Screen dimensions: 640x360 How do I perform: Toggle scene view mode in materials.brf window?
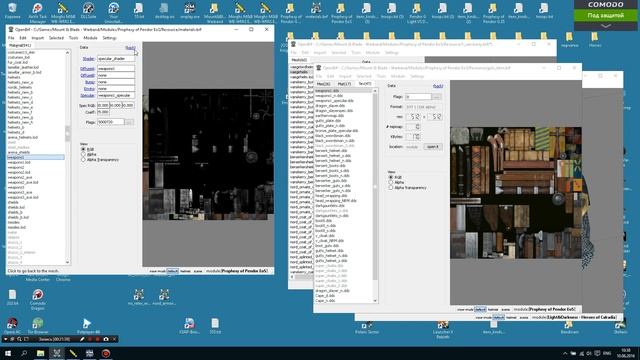pos(198,271)
